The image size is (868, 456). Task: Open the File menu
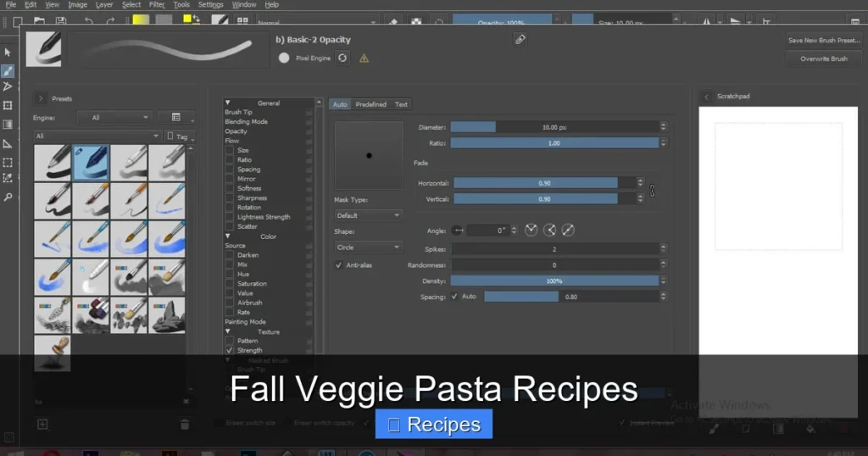point(10,4)
